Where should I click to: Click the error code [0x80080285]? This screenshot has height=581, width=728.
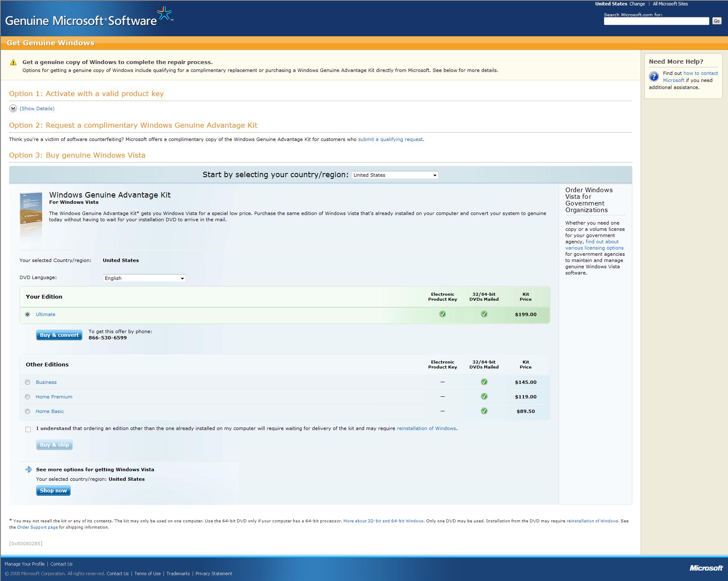tap(26, 544)
